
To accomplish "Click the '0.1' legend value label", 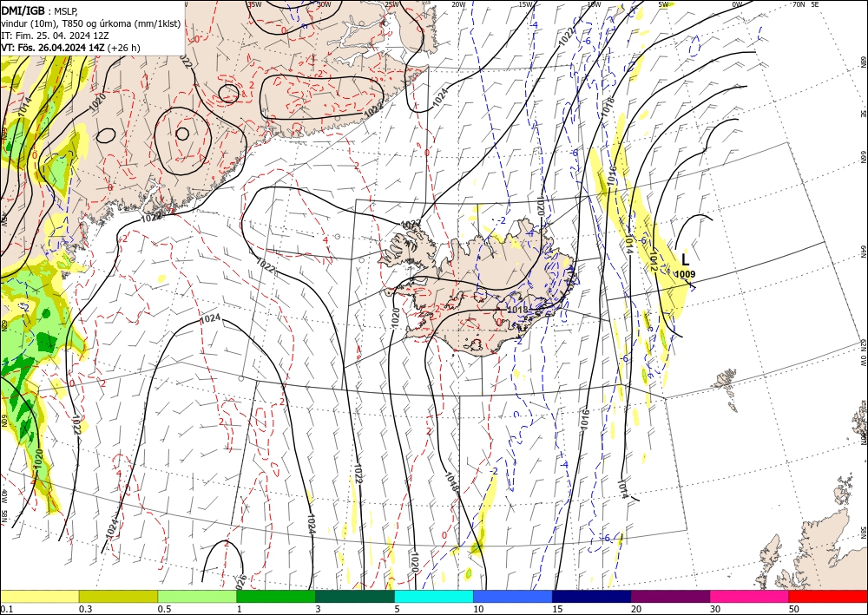I will coord(5,609).
